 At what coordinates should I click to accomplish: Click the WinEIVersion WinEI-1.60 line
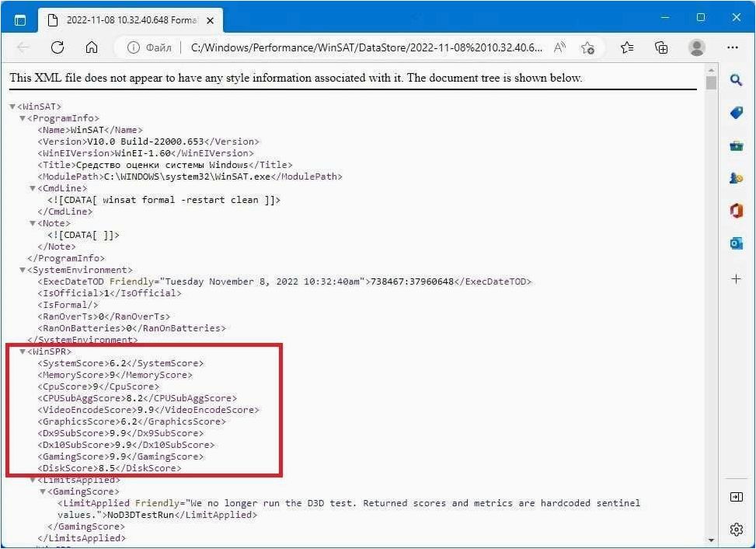(x=145, y=153)
